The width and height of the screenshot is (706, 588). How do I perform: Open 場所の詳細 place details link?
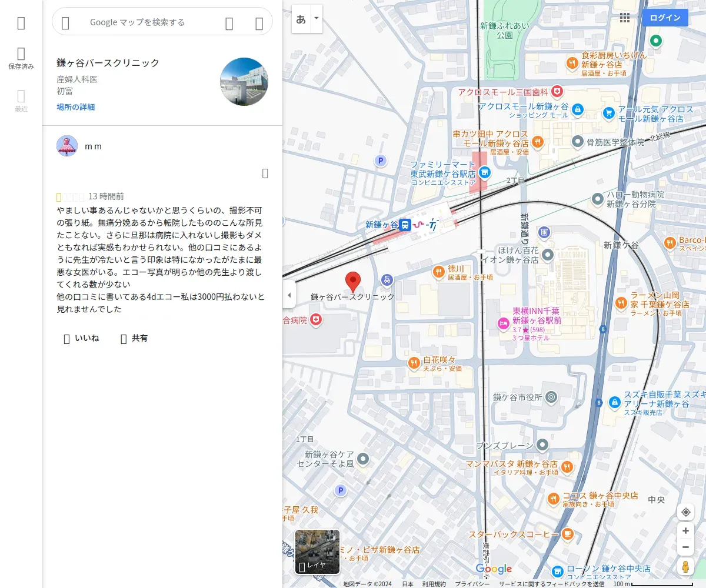tap(76, 107)
